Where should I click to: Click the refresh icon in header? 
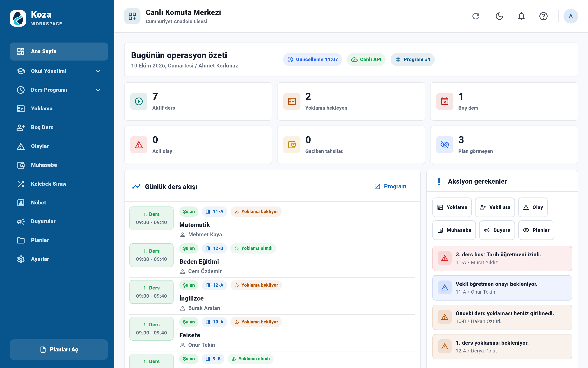(476, 16)
